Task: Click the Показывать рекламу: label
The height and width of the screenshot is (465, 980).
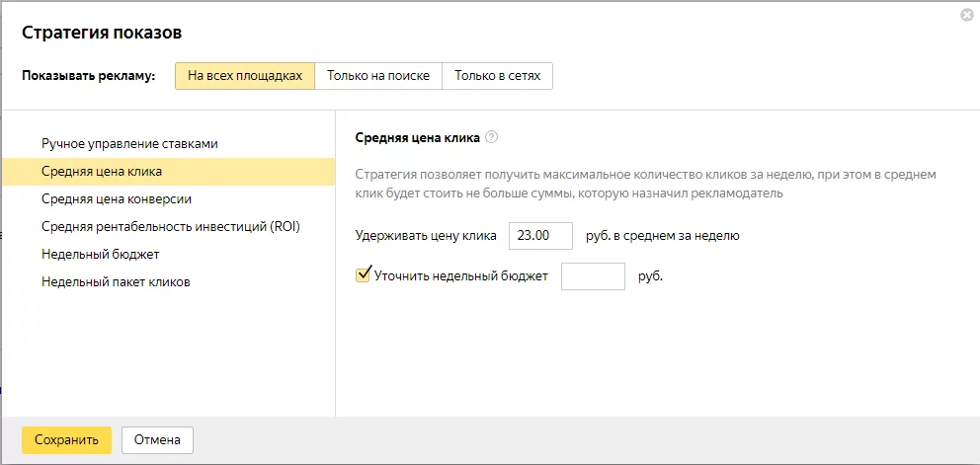Action: [x=88, y=76]
